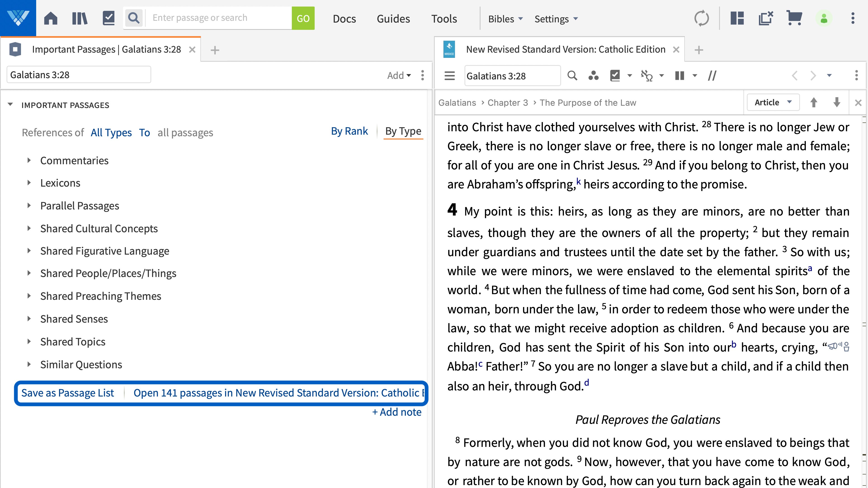Open the Add dropdown
Image resolution: width=868 pixels, height=488 pixels.
click(399, 75)
